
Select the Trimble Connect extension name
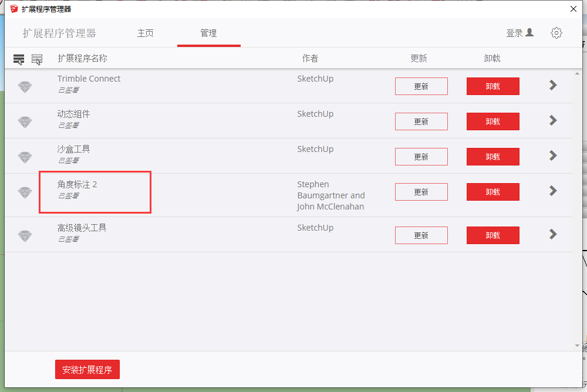tap(89, 79)
